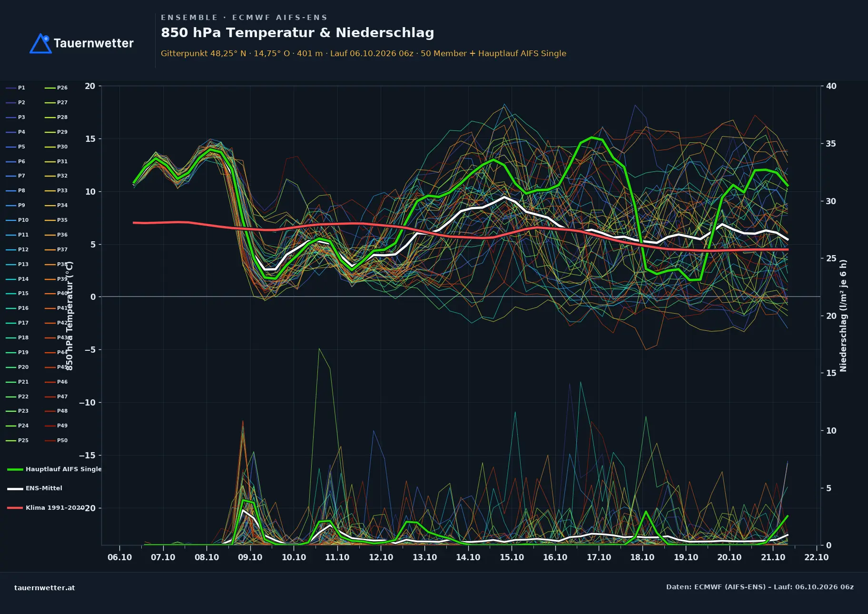
Task: Select legend entry P1
Action: click(x=15, y=88)
